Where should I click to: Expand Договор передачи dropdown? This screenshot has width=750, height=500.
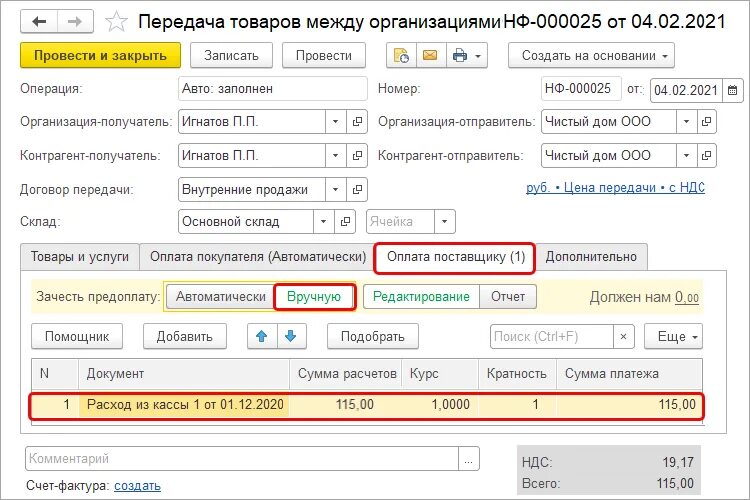[x=335, y=189]
